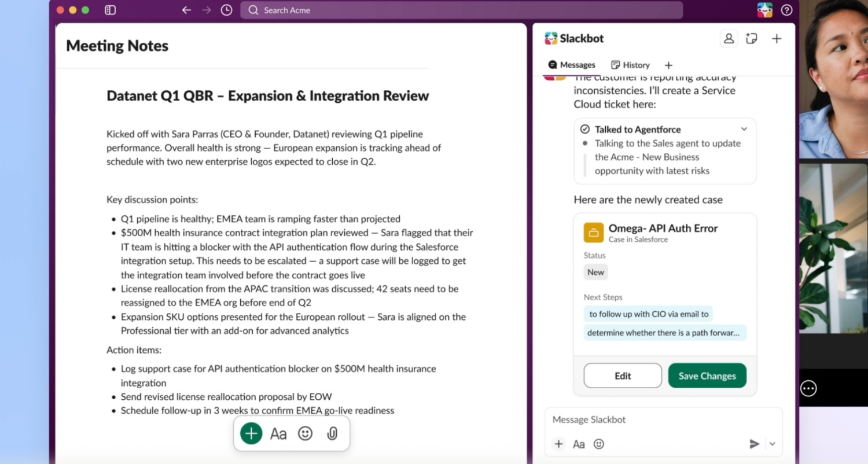Switch to the History tab
868x464 pixels.
click(x=631, y=65)
